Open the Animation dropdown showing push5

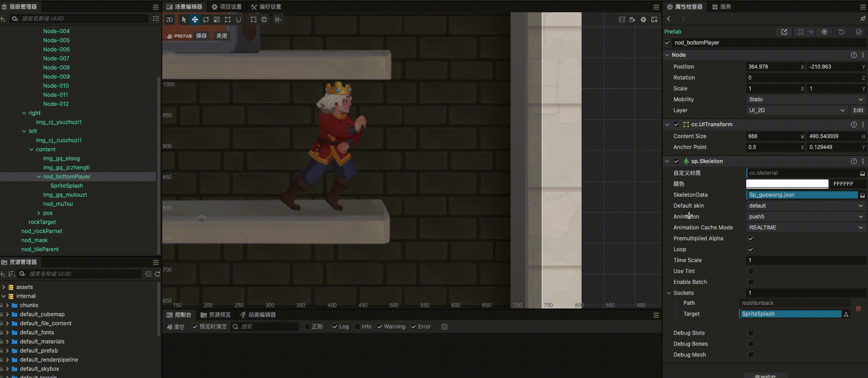[806, 217]
